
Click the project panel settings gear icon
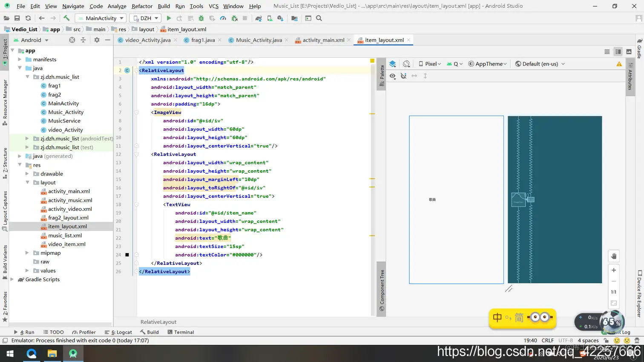pos(97,40)
